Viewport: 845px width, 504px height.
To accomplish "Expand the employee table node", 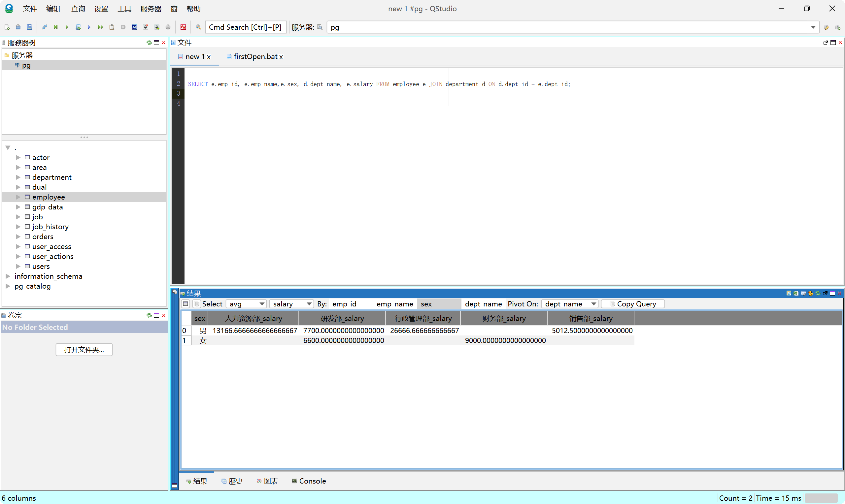I will click(x=18, y=197).
